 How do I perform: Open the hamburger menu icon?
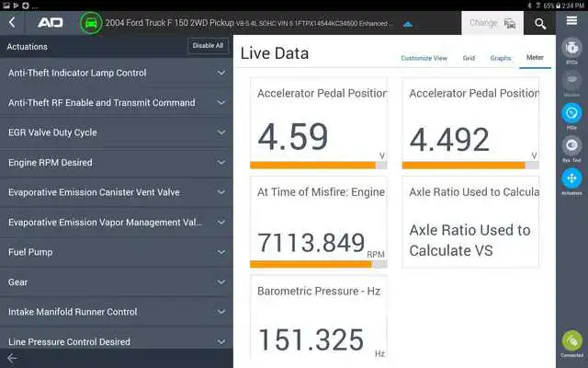(x=571, y=20)
